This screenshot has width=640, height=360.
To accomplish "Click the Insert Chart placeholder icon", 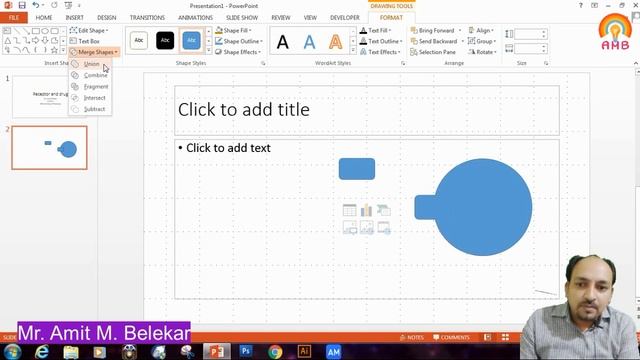I will click(x=367, y=210).
